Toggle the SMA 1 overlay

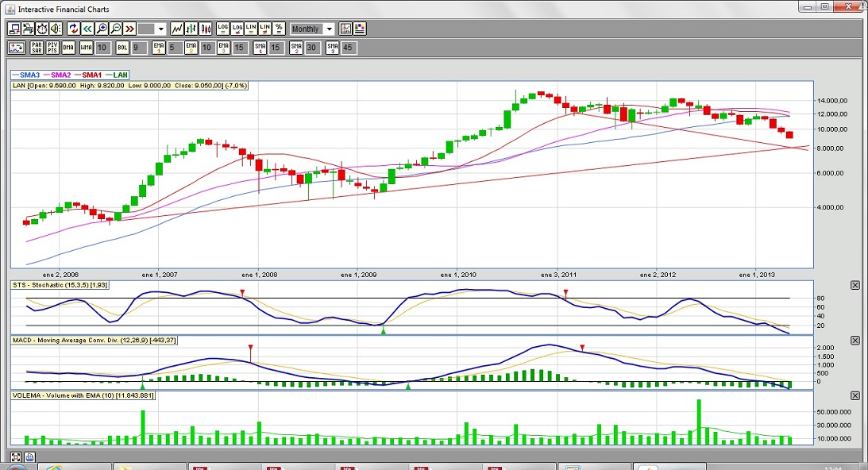260,48
